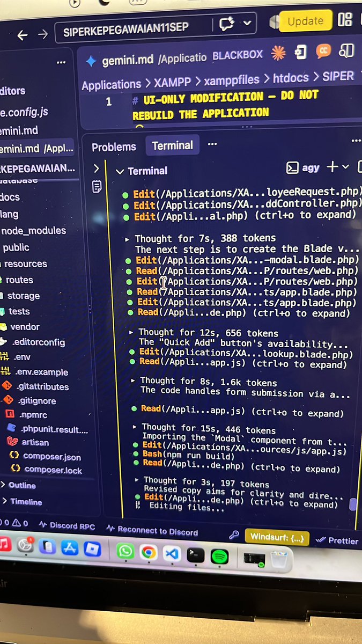Expand the chat dropdown arrow in title bar
The image size is (362, 644).
click(246, 23)
